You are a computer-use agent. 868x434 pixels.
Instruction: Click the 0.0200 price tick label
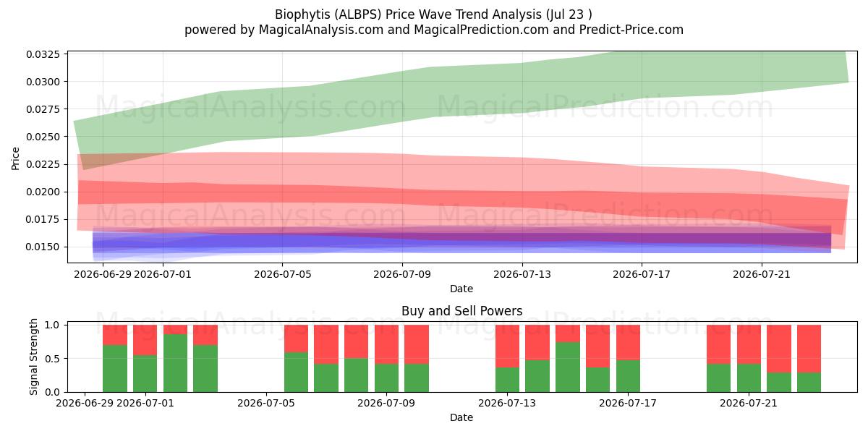[45, 192]
